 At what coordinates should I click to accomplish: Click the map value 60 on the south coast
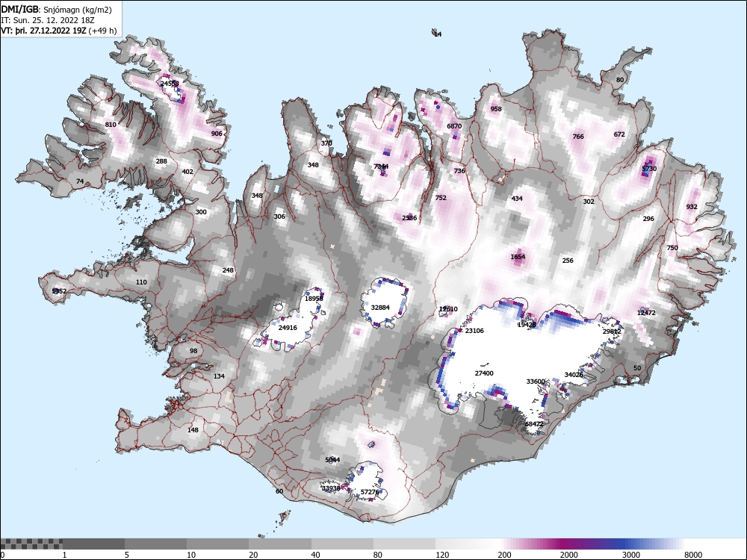(x=279, y=491)
